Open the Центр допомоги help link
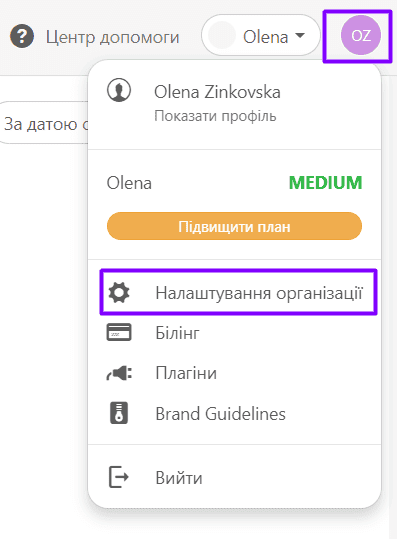 coord(112,37)
